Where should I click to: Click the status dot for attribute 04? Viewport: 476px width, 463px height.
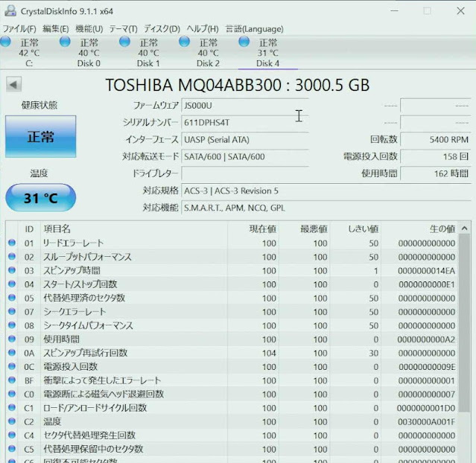click(12, 284)
